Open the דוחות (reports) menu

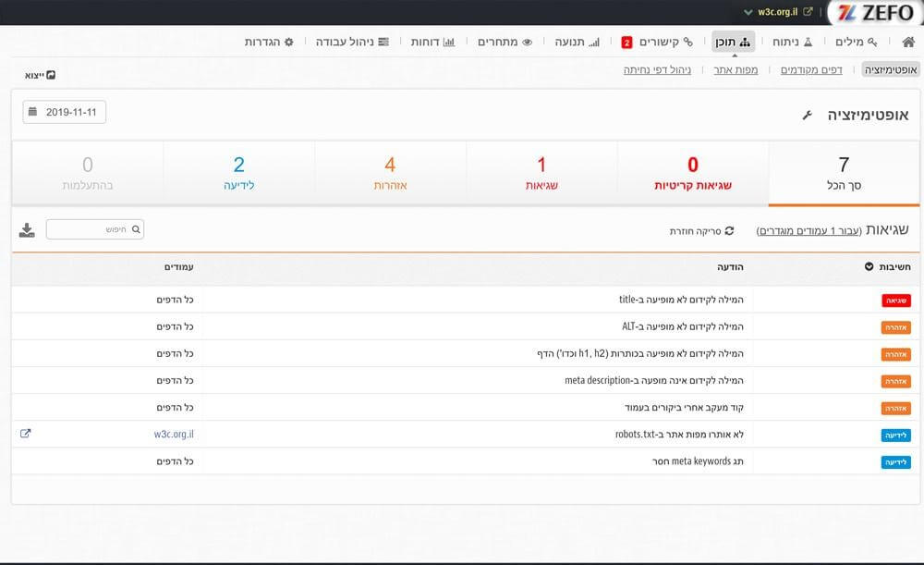coord(432,42)
